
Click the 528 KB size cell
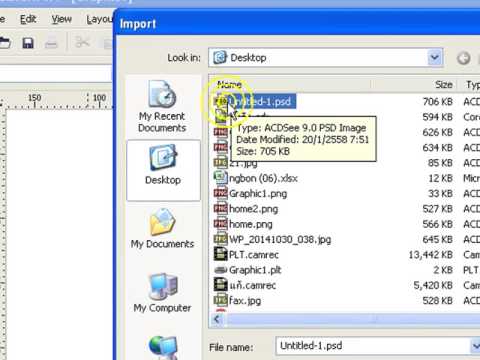(x=437, y=300)
